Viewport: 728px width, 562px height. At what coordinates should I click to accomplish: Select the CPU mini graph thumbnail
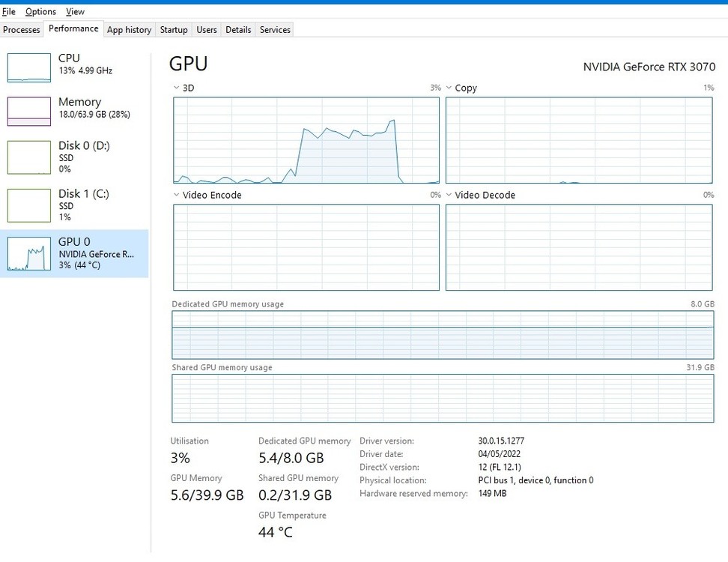[x=28, y=67]
